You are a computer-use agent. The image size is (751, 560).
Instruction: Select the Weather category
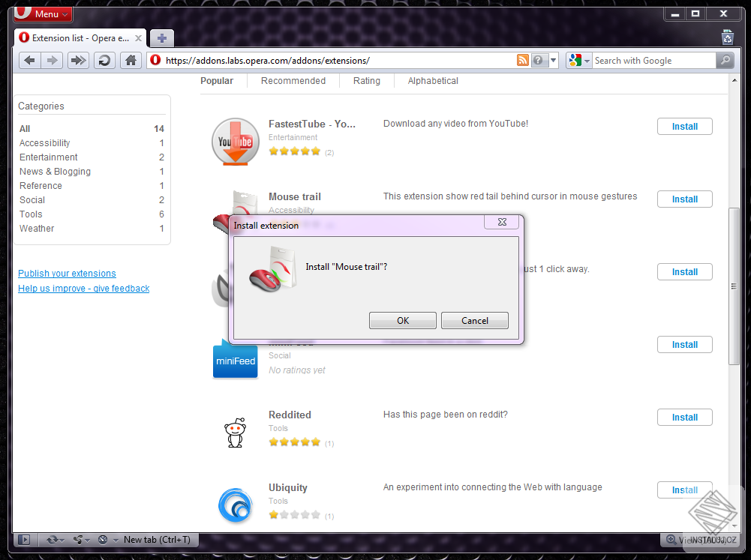point(92,229)
